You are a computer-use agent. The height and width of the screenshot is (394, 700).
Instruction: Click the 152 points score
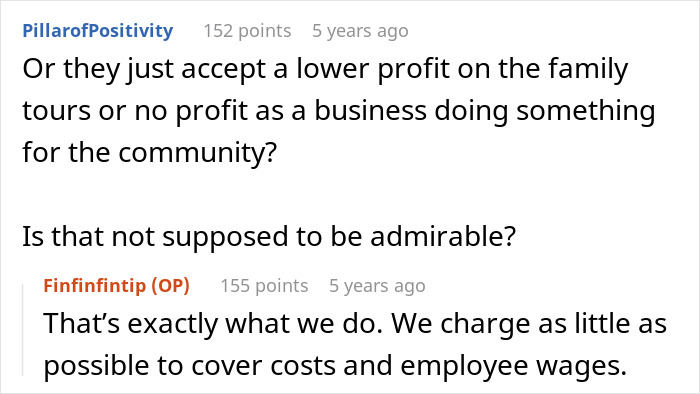[247, 31]
